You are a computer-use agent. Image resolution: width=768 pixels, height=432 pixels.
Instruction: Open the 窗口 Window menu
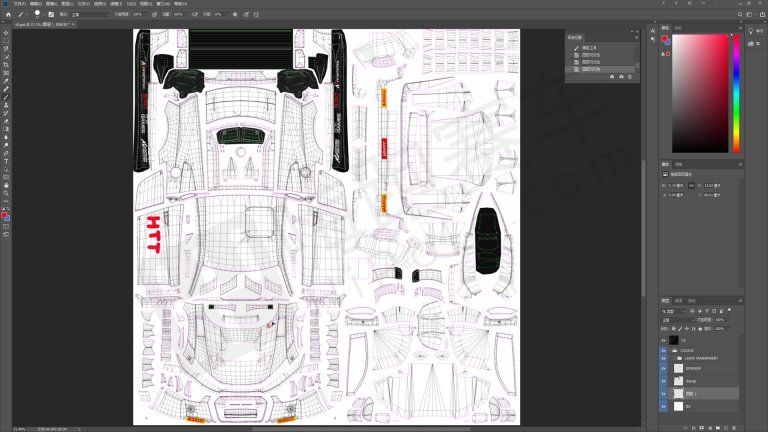[163, 3]
